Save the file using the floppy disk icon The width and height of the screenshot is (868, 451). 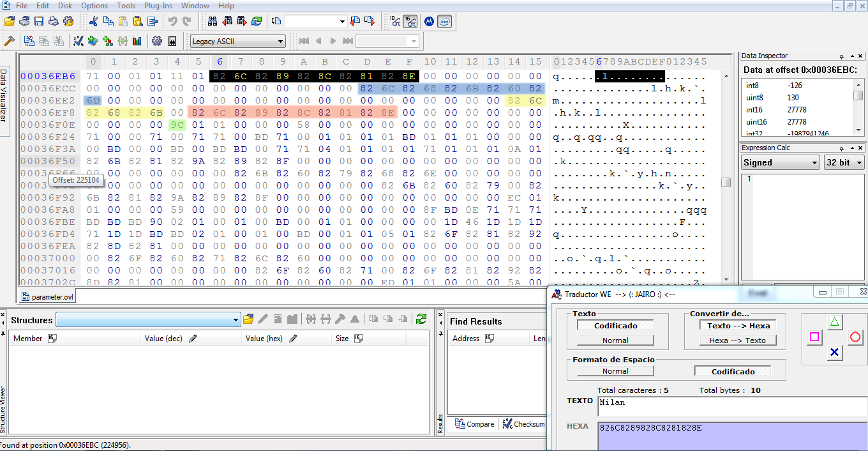[39, 21]
